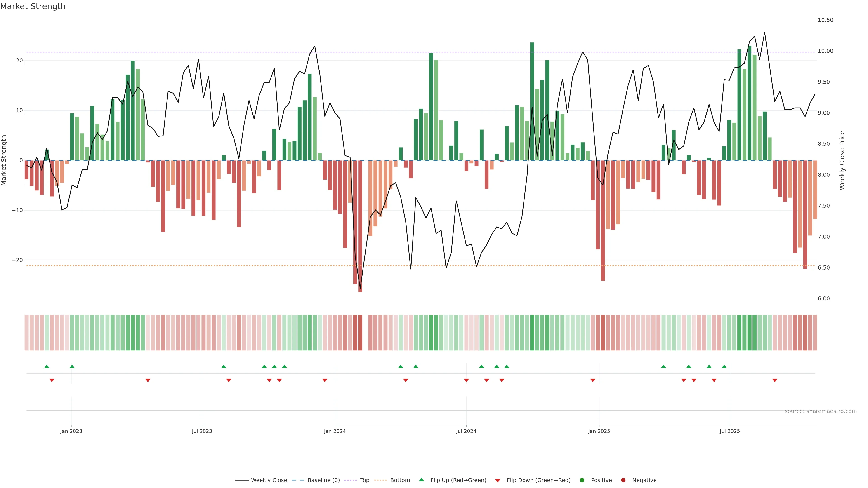The height and width of the screenshot is (488, 868).
Task: Click the red flip-down marker just before Jan 2025
Action: (593, 380)
